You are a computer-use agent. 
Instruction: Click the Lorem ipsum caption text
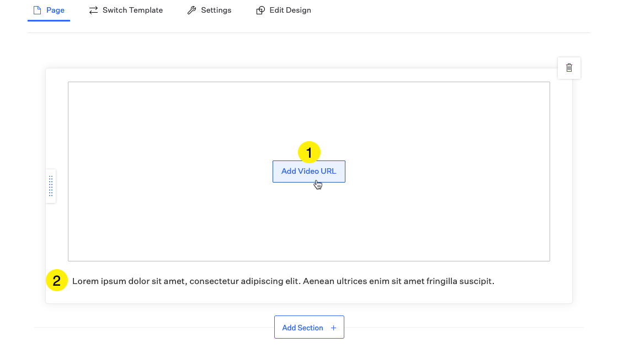283,281
